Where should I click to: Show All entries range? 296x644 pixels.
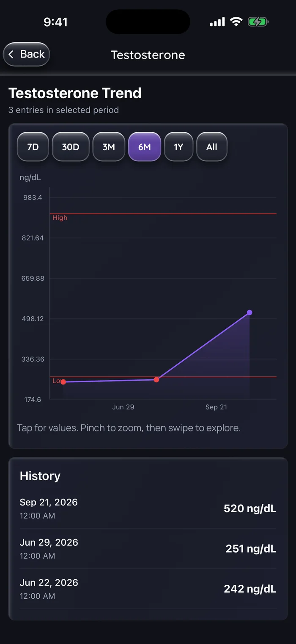212,147
